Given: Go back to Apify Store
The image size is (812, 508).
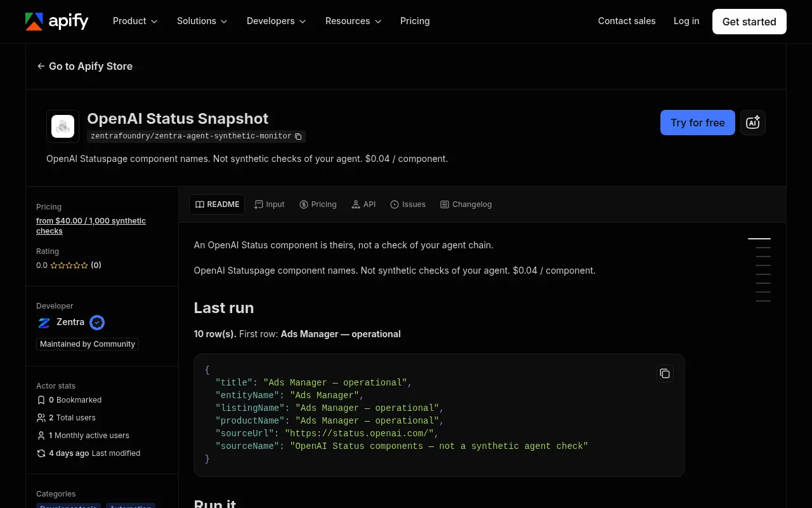Looking at the screenshot, I should pos(84,66).
